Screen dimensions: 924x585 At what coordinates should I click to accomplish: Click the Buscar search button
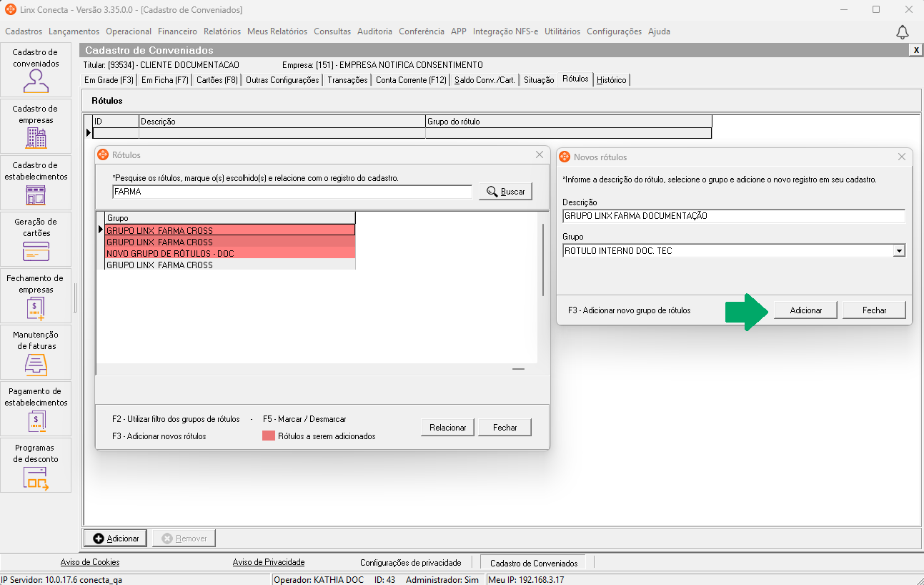coord(505,192)
